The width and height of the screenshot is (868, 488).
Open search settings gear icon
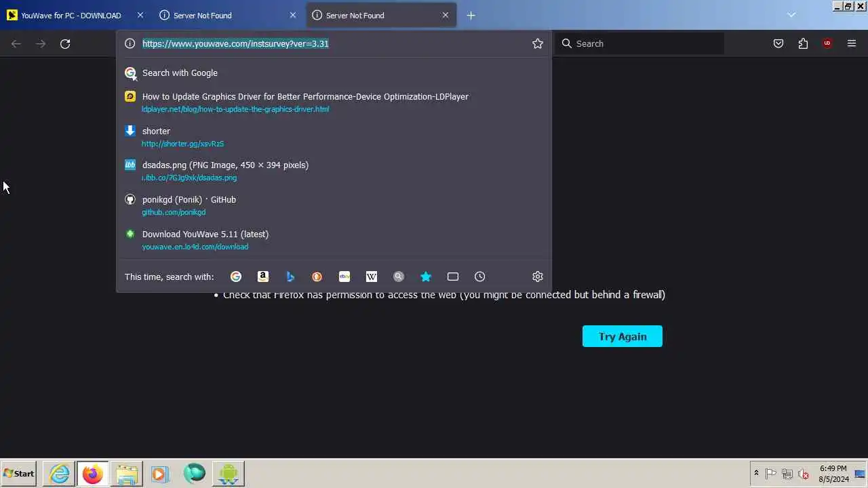[538, 277]
